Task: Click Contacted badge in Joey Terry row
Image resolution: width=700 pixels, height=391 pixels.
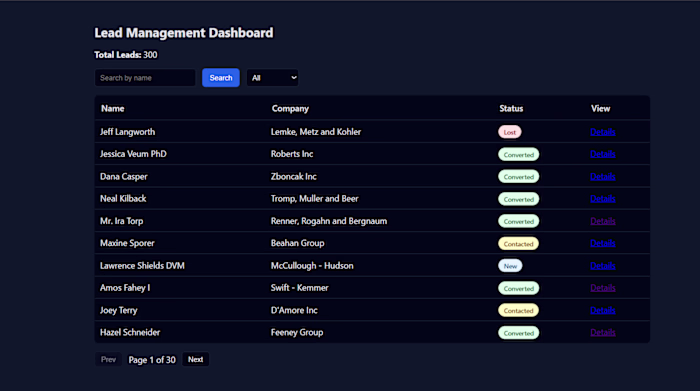Action: [519, 311]
